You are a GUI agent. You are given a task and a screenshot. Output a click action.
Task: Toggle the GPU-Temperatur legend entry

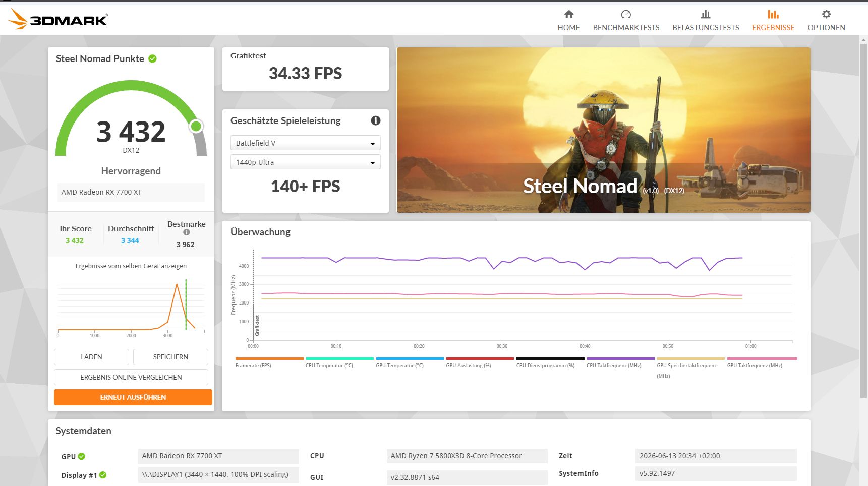[x=410, y=362]
